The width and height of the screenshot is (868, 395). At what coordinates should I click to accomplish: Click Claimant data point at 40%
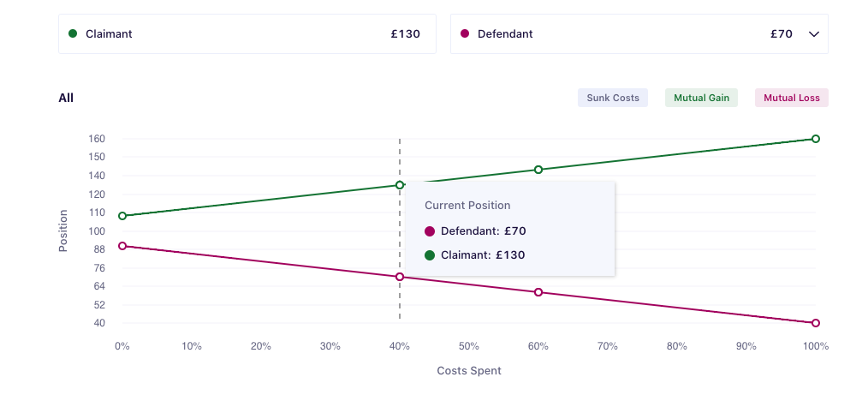click(400, 185)
